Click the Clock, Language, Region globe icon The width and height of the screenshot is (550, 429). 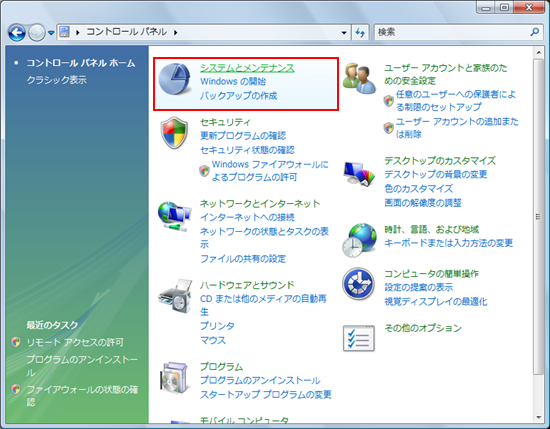[x=359, y=240]
